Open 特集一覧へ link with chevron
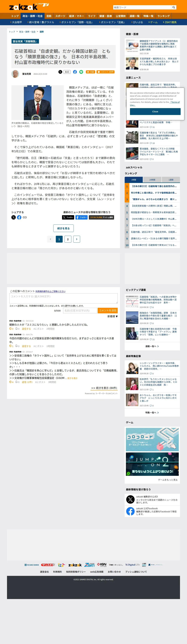187x644 pixels. (x=152, y=412)
